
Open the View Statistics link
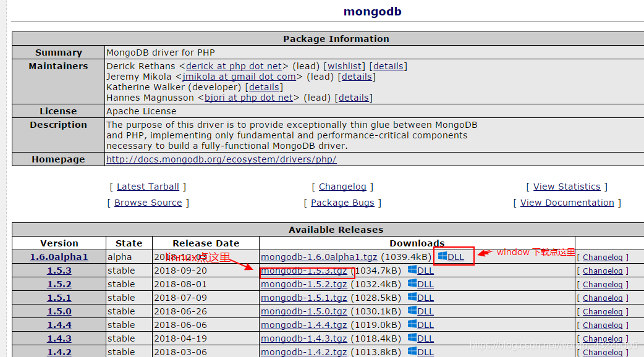567,187
